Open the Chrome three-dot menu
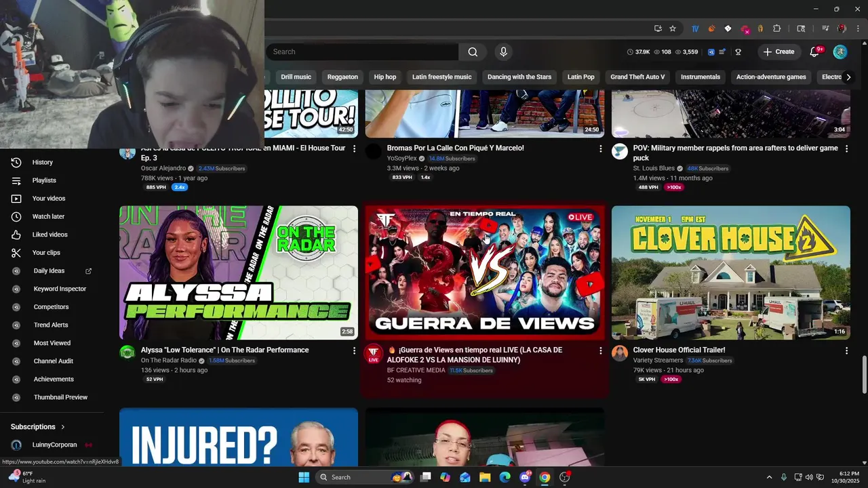 coord(856,28)
